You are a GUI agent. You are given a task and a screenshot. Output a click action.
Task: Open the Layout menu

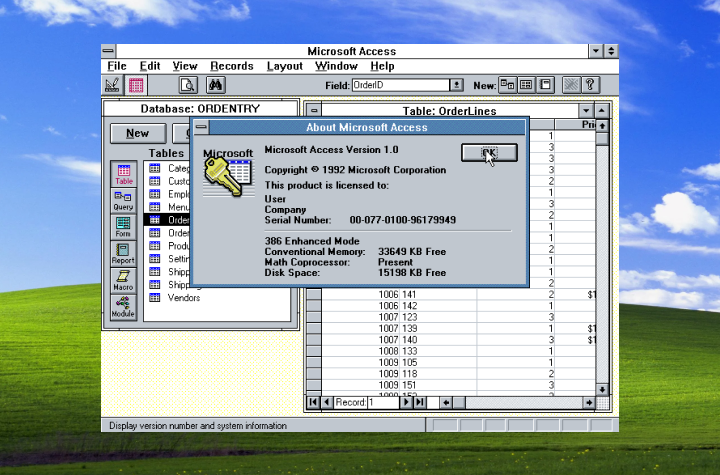pos(285,66)
